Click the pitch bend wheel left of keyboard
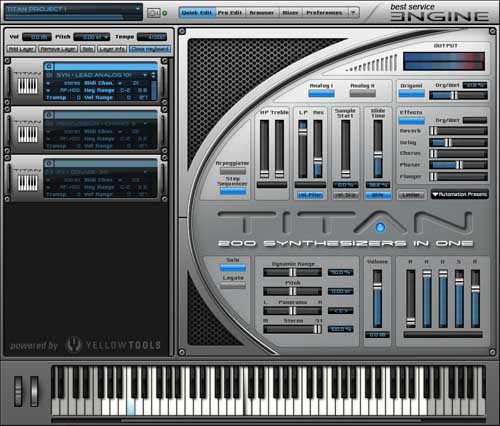 click(18, 391)
